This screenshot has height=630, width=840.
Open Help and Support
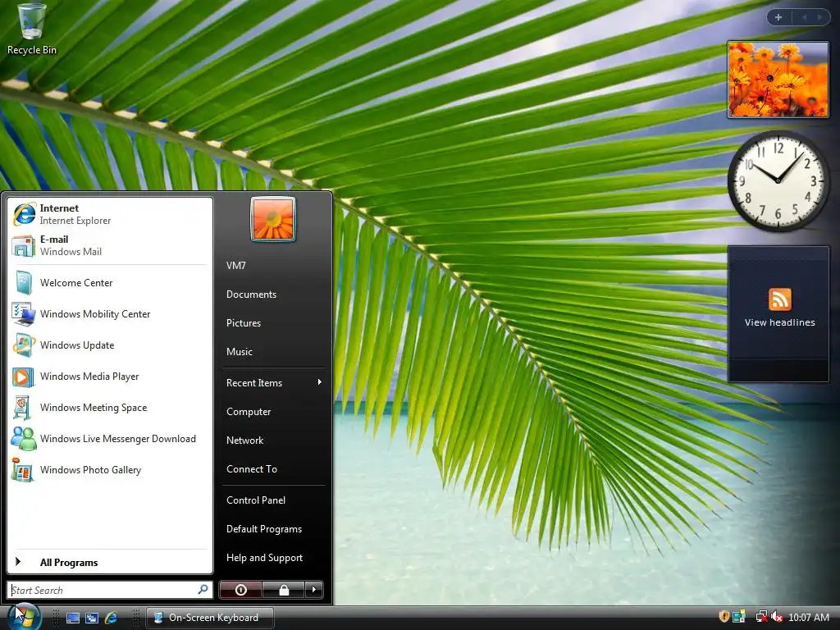coord(274,558)
